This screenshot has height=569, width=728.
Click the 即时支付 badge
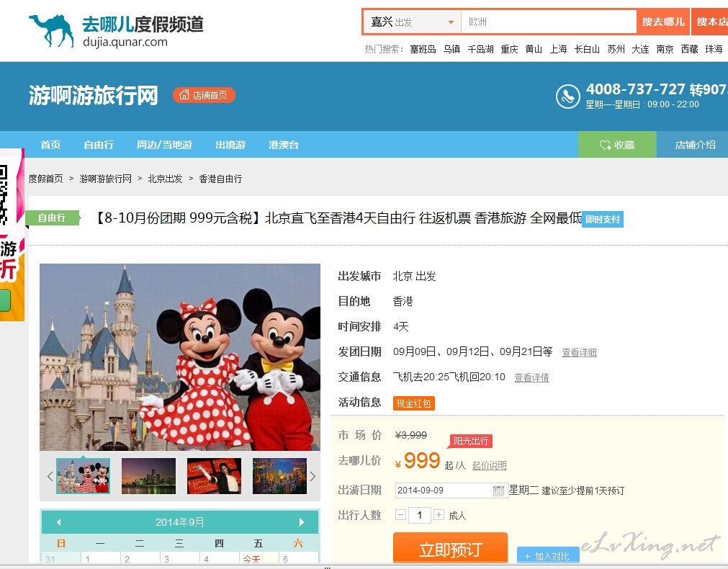click(603, 219)
